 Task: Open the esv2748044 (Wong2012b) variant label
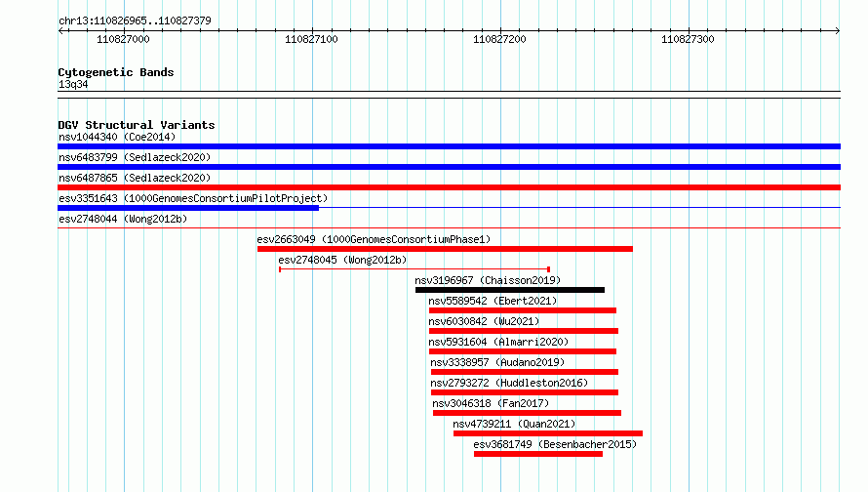coord(123,219)
